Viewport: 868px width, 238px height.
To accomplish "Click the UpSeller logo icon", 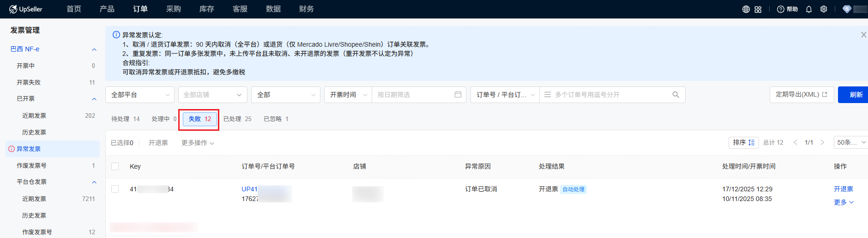I will pyautogui.click(x=13, y=9).
